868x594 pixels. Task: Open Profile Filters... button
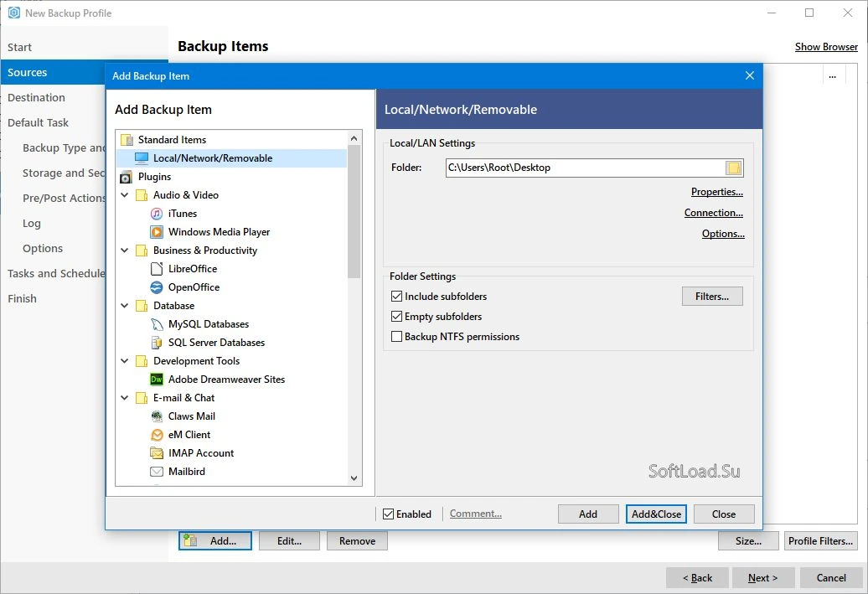click(x=820, y=541)
